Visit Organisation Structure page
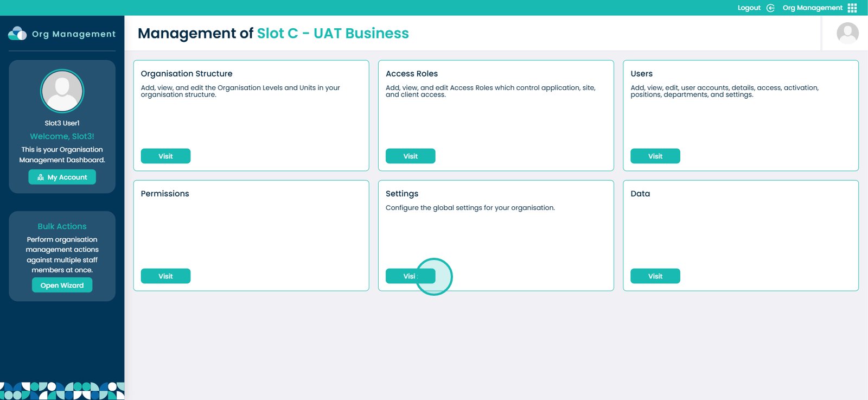The width and height of the screenshot is (868, 400). [165, 156]
